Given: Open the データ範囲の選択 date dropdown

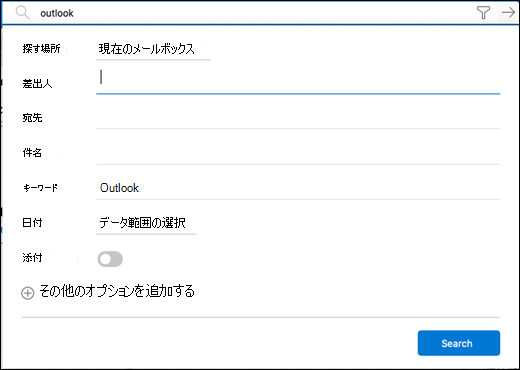Looking at the screenshot, I should pyautogui.click(x=146, y=223).
